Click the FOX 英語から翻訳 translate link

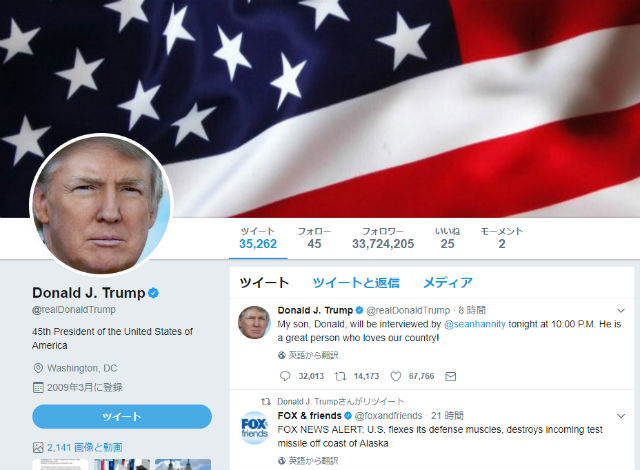coord(313,461)
